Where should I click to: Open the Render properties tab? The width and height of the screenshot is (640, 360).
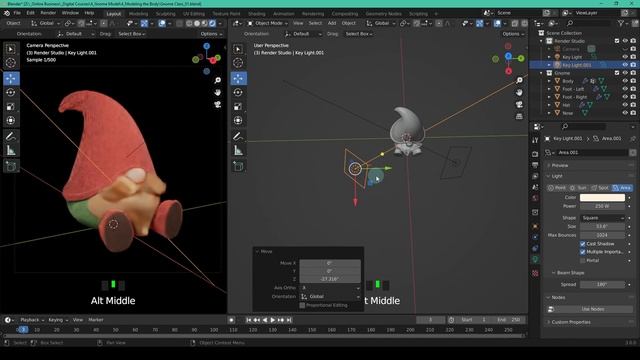(535, 154)
